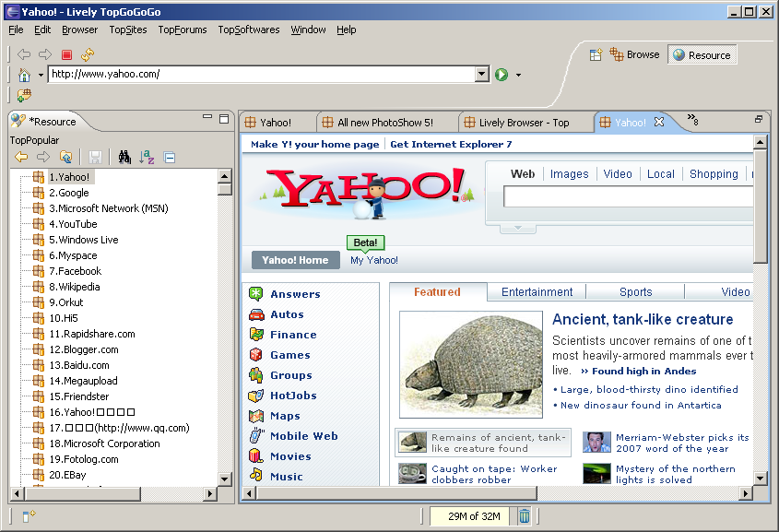Click the Yahoo search input field
The image size is (779, 532).
tap(628, 196)
